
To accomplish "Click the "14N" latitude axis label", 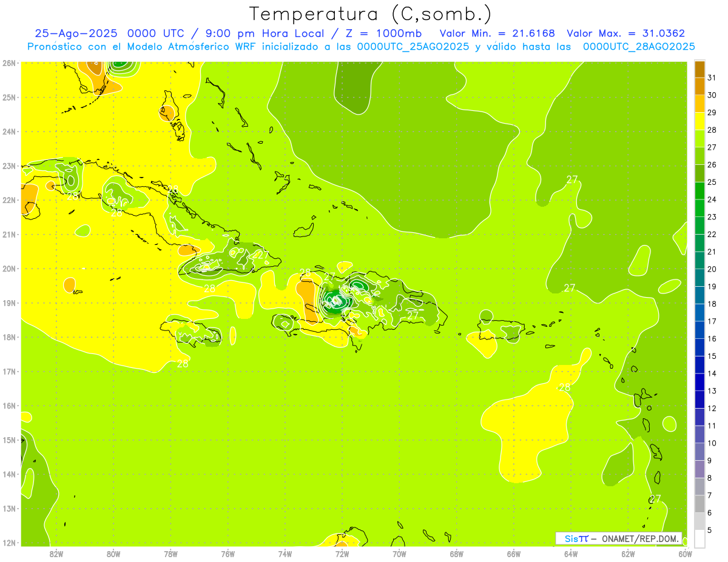I will [9, 474].
